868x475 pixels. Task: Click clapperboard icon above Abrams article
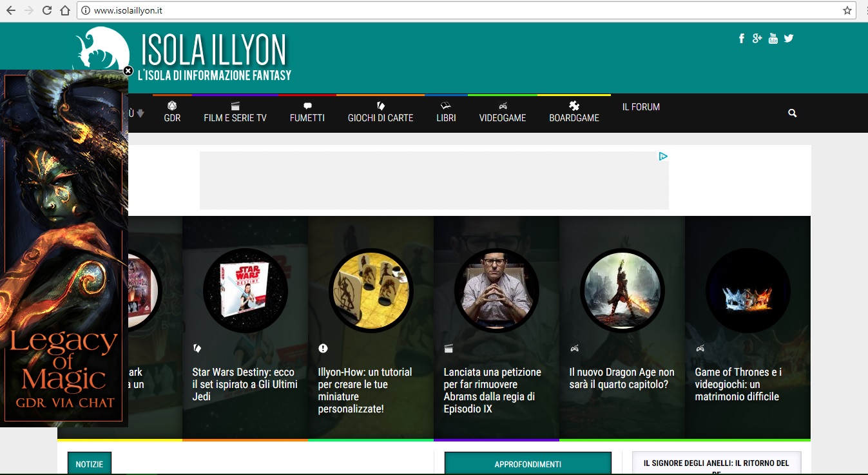click(x=448, y=349)
